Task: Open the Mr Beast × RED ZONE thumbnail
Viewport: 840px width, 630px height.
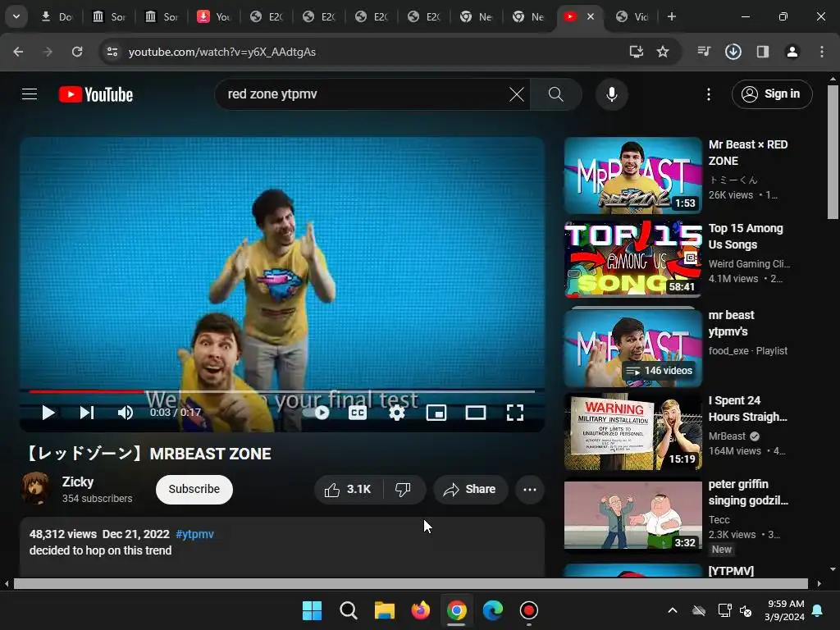Action: (x=632, y=176)
